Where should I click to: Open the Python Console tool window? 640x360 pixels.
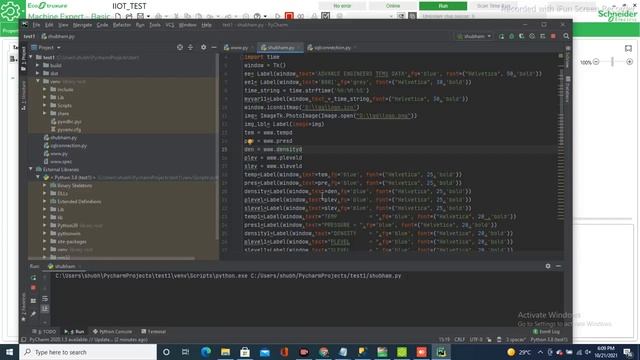pyautogui.click(x=112, y=331)
